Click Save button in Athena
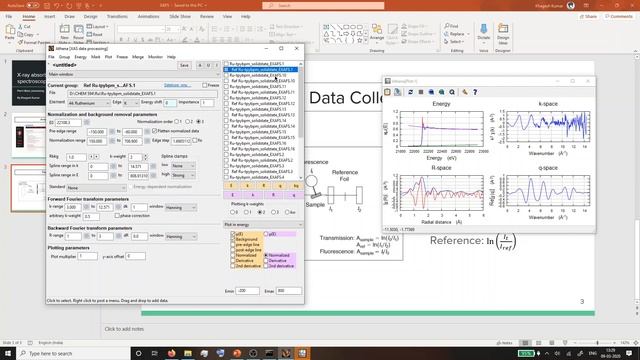The height and width of the screenshot is (360, 640). tap(184, 65)
